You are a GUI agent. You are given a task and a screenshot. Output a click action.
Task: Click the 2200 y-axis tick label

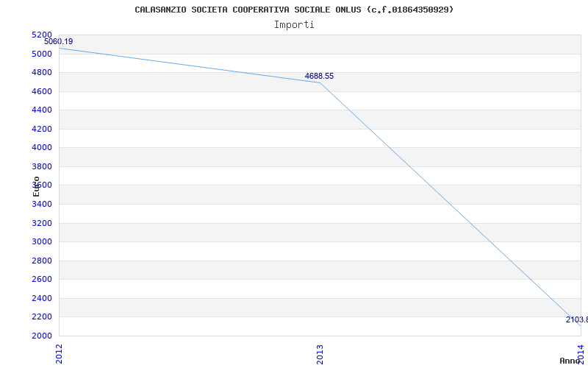coord(42,317)
